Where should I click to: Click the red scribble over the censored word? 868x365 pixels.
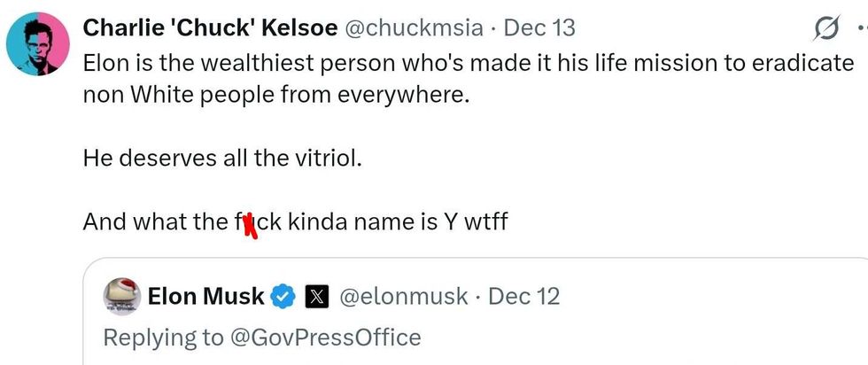(x=249, y=222)
